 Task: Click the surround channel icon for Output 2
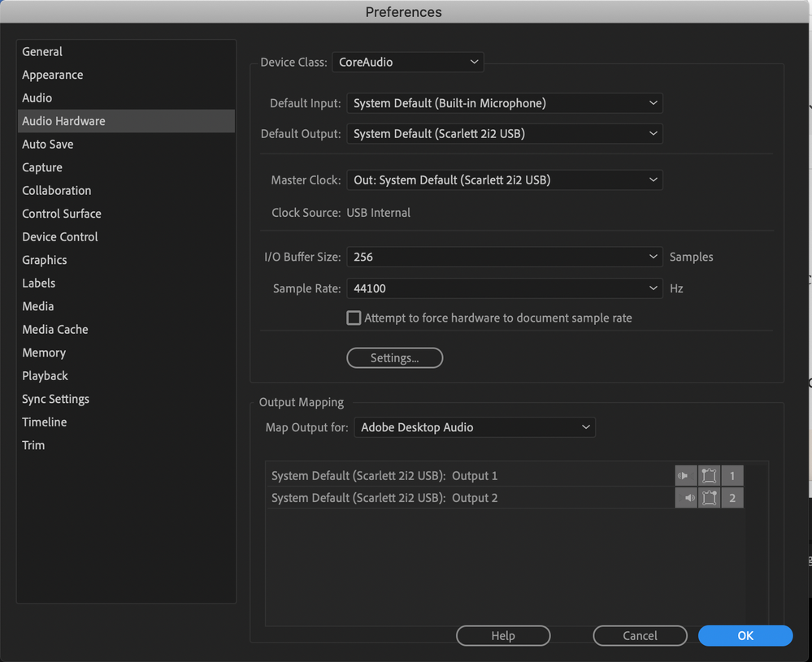pos(709,498)
